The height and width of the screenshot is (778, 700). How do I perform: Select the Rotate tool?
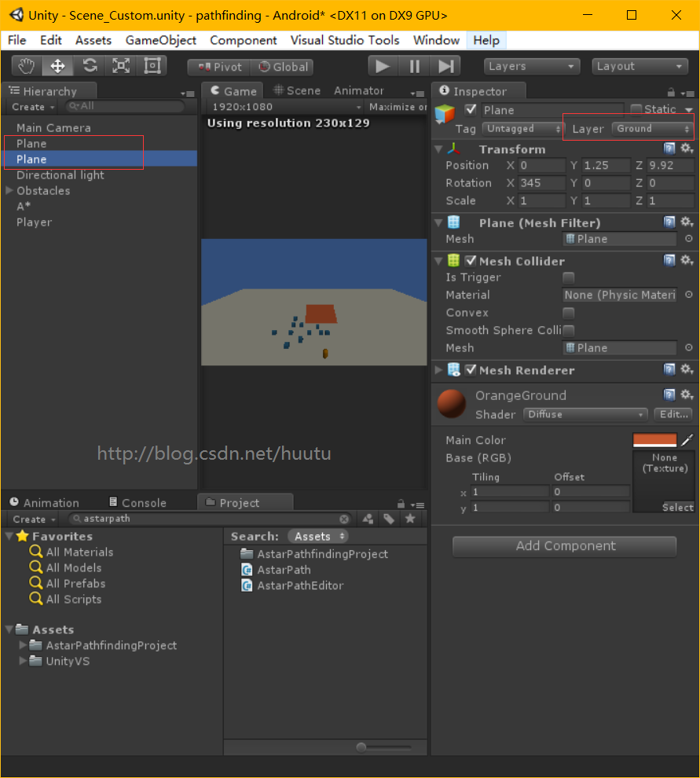(x=90, y=66)
